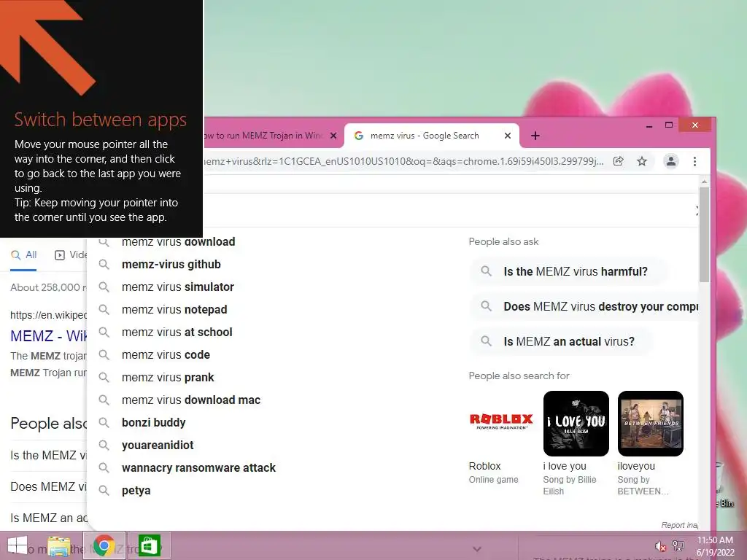Click the muted volume tray icon
This screenshot has height=560, width=747.
point(660,546)
